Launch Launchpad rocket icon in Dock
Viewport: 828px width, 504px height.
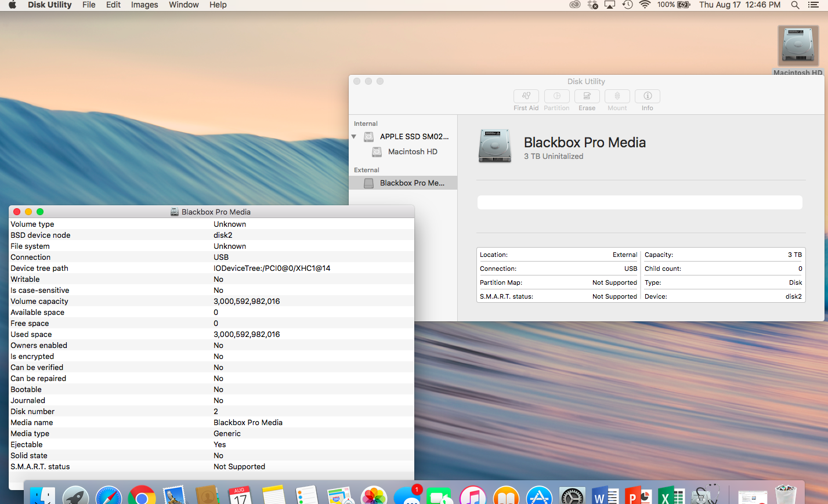76,496
